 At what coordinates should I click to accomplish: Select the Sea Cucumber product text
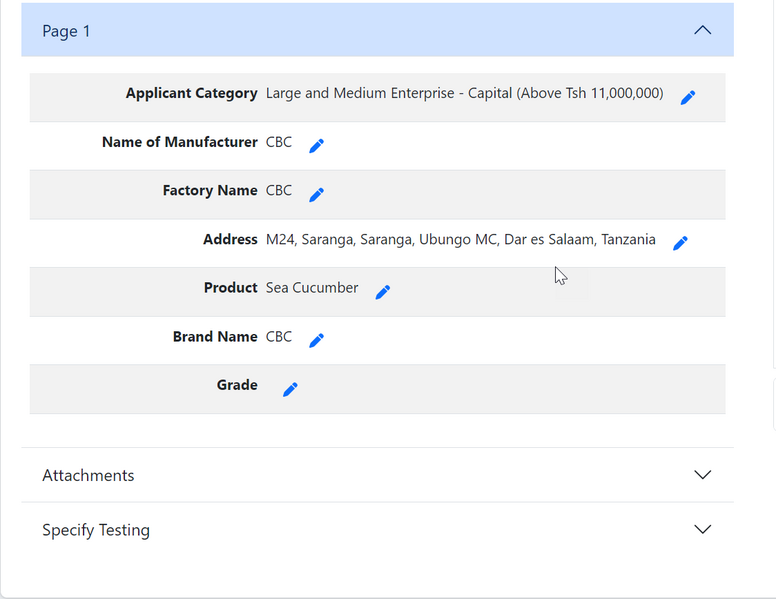pyautogui.click(x=312, y=288)
